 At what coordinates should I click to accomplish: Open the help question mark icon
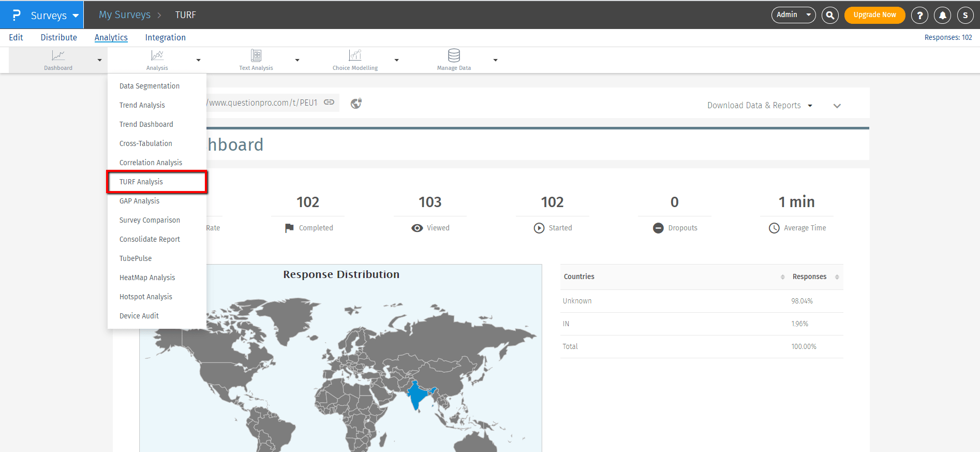[x=919, y=15]
